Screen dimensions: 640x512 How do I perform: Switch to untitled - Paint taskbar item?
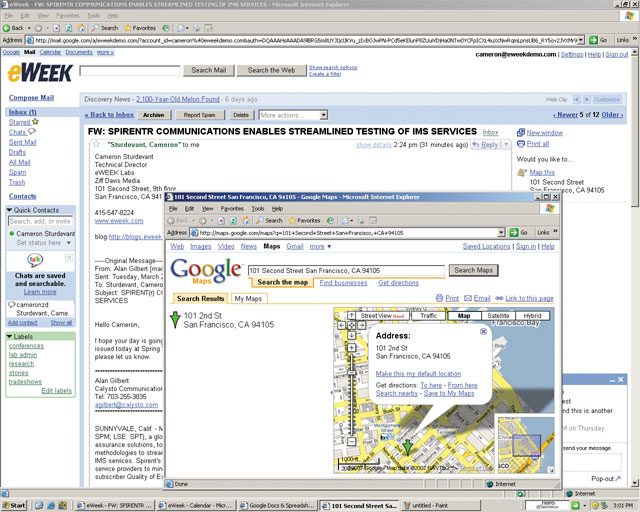(441, 505)
